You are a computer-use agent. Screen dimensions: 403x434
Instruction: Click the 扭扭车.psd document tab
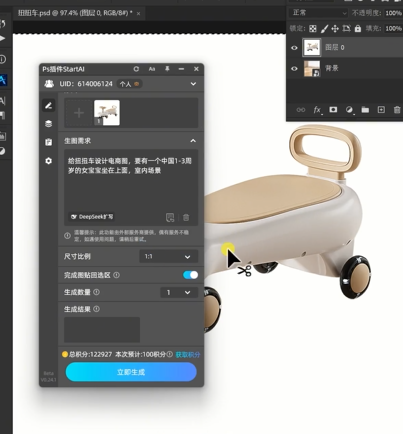coord(75,13)
